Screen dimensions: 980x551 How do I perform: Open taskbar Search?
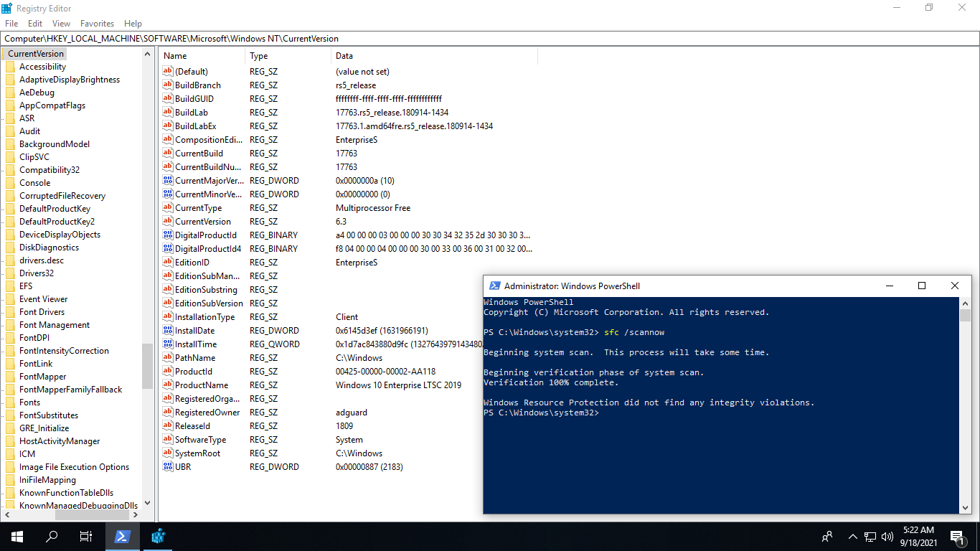coord(52,536)
